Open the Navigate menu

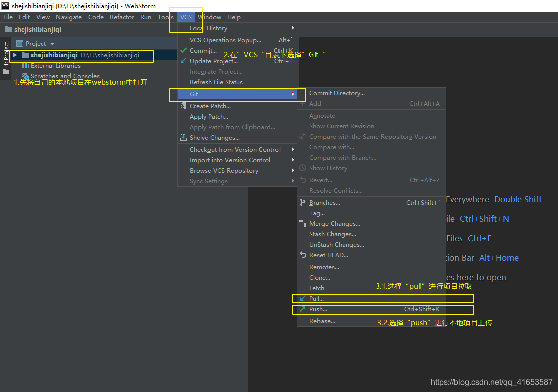68,17
